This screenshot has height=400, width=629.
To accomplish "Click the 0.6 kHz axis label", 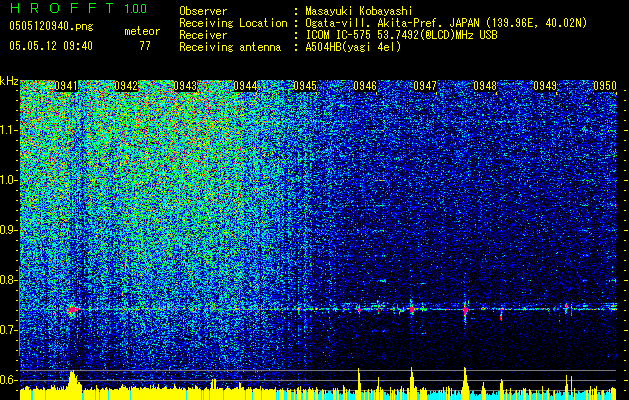I will (x=9, y=380).
